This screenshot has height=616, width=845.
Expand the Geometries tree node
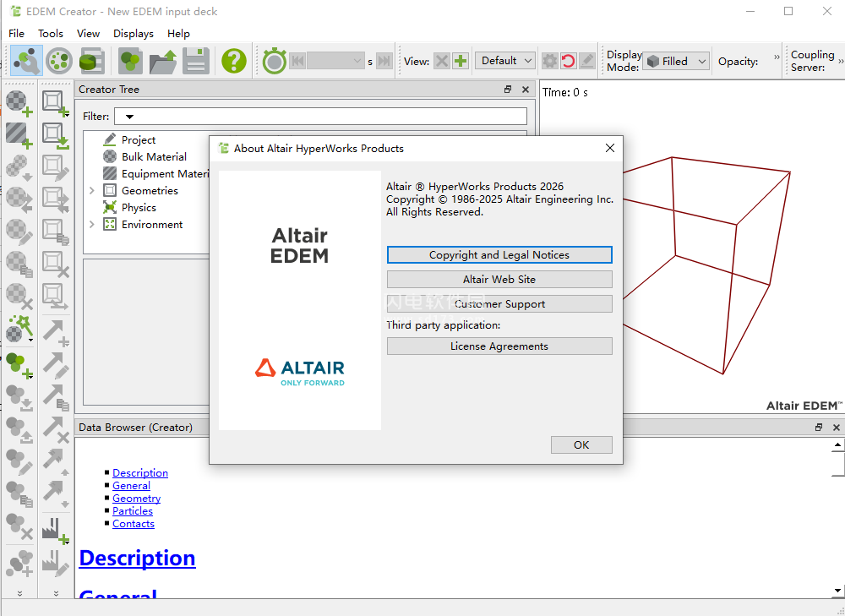point(92,191)
